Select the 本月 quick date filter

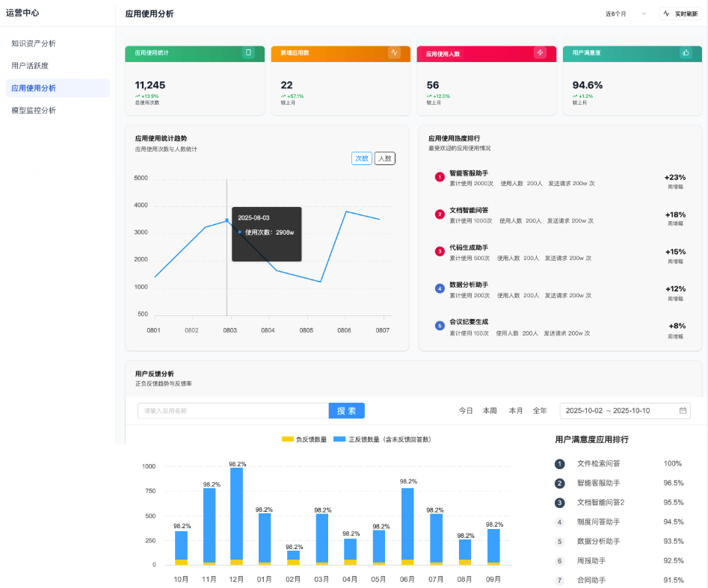[516, 411]
